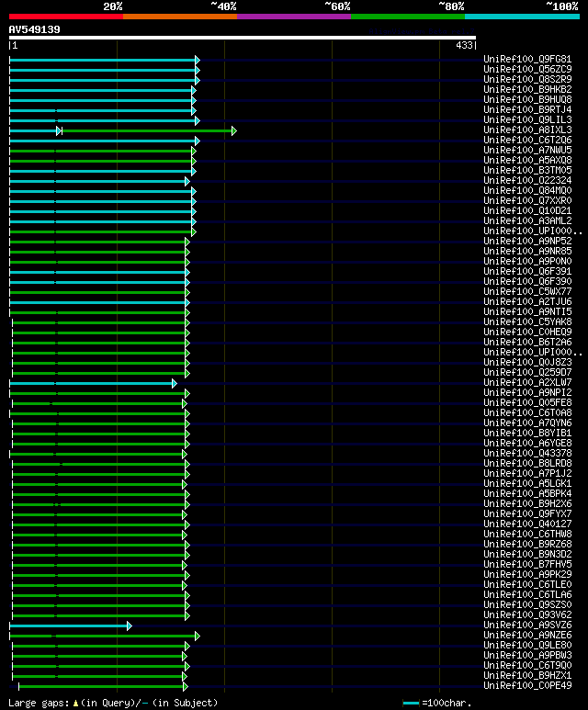
Task: Open hit UniRef100_Q9FG81
Action: coord(527,60)
